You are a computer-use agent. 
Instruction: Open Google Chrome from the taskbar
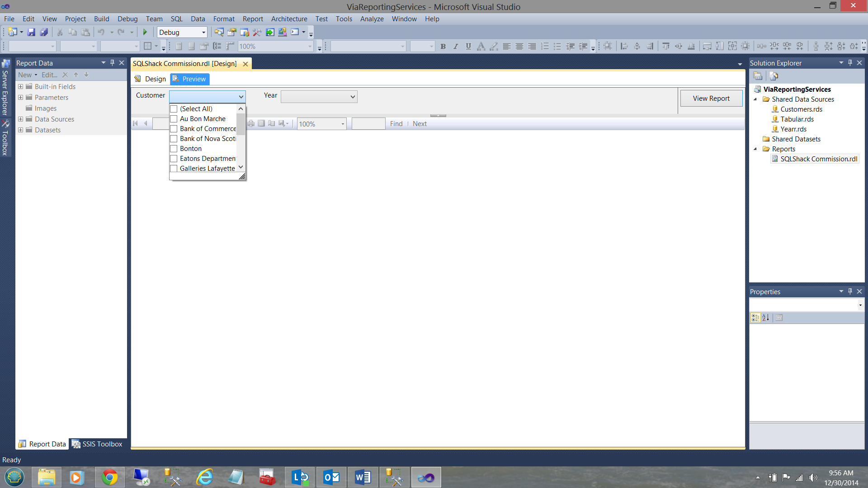coord(109,477)
